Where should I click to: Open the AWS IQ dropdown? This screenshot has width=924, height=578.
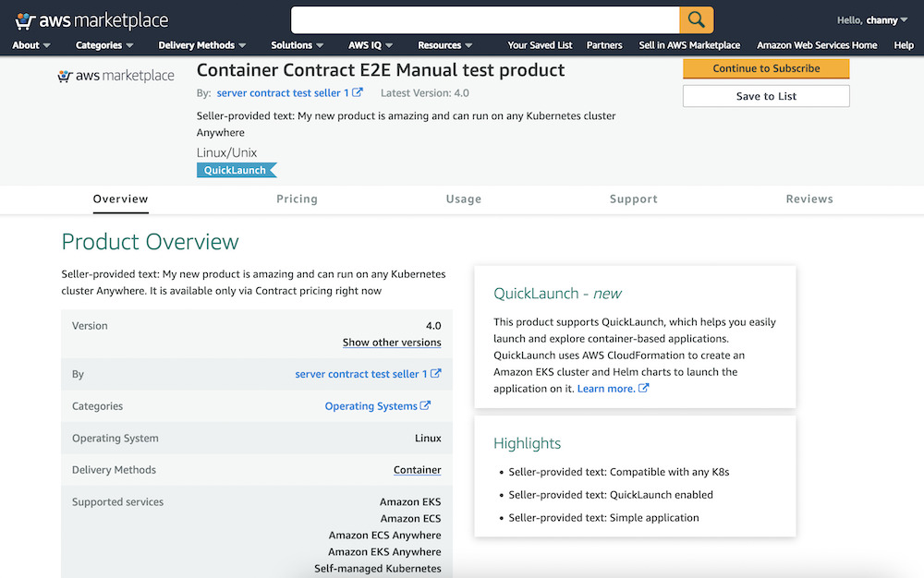(371, 45)
